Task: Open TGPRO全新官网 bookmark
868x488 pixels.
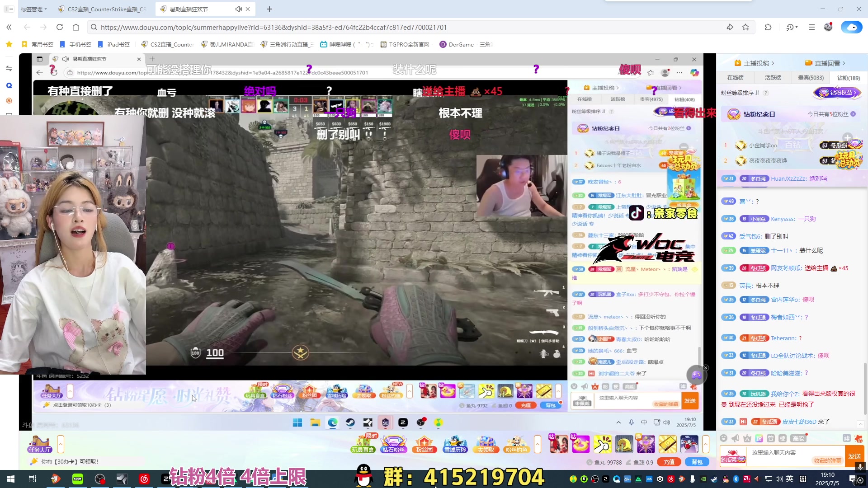Action: pos(405,44)
